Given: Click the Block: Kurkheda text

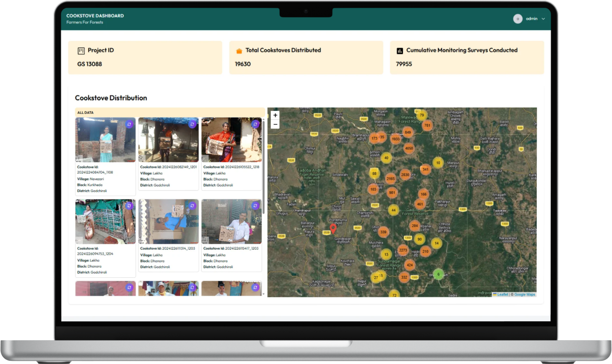Looking at the screenshot, I should coord(90,185).
